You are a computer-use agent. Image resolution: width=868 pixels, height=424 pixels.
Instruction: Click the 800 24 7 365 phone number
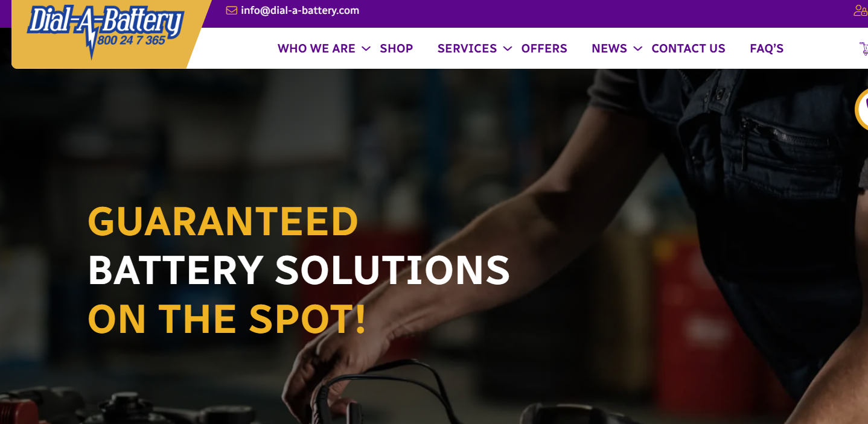131,41
